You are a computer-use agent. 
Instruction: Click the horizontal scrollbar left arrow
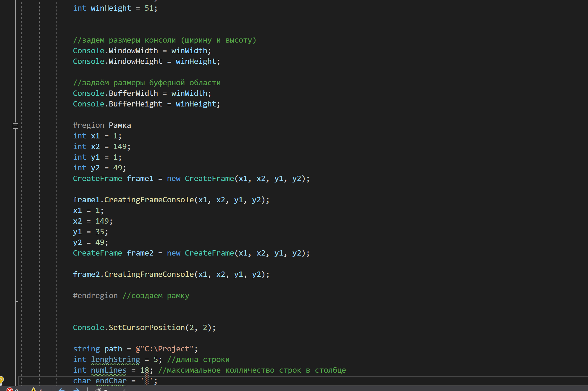(124, 390)
